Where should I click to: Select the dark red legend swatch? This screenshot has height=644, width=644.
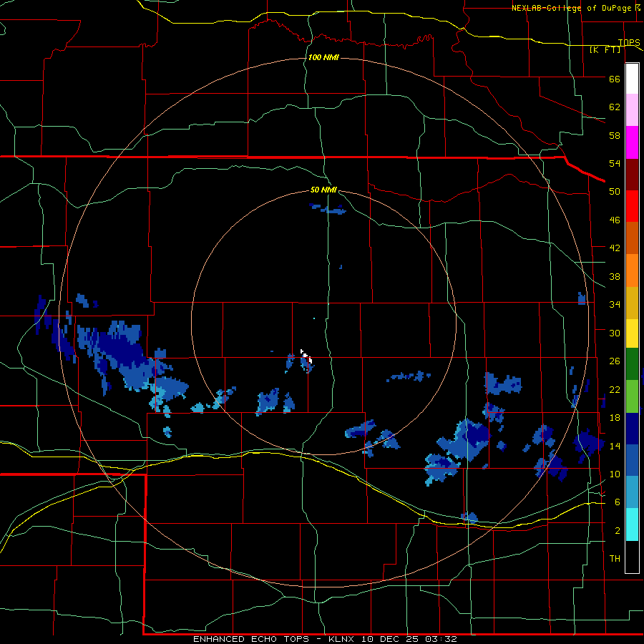point(632,174)
